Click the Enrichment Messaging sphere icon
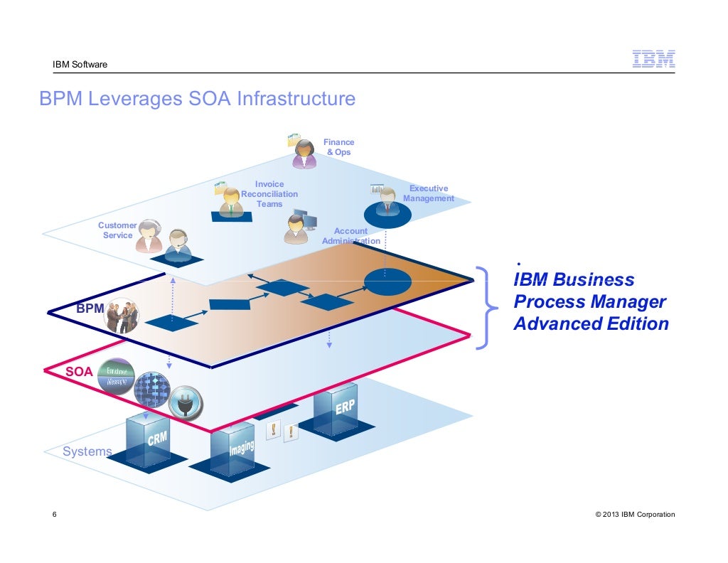728x563 pixels. point(116,376)
